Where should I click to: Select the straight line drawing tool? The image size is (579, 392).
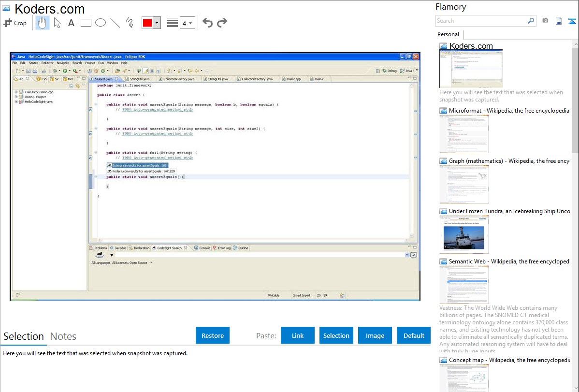tap(115, 23)
